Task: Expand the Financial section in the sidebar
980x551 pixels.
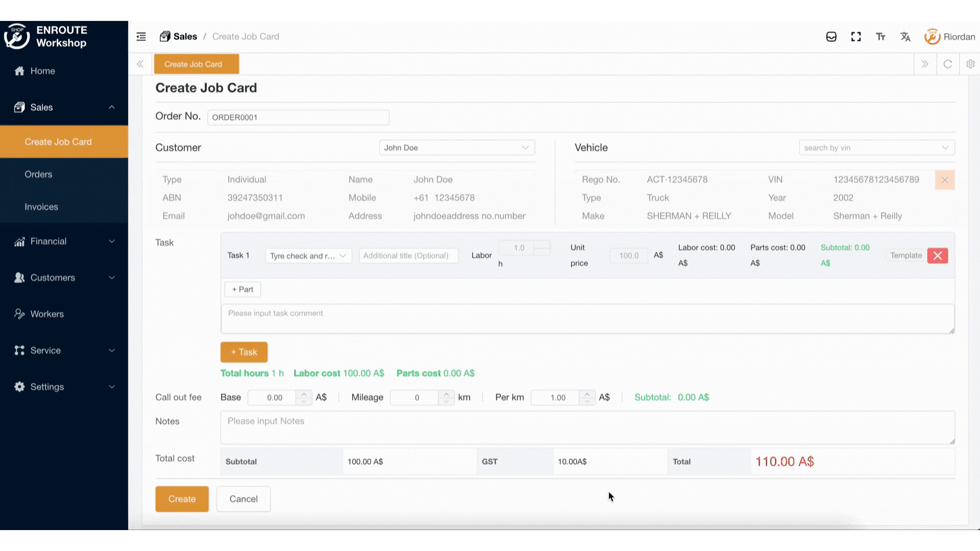Action: (x=48, y=241)
